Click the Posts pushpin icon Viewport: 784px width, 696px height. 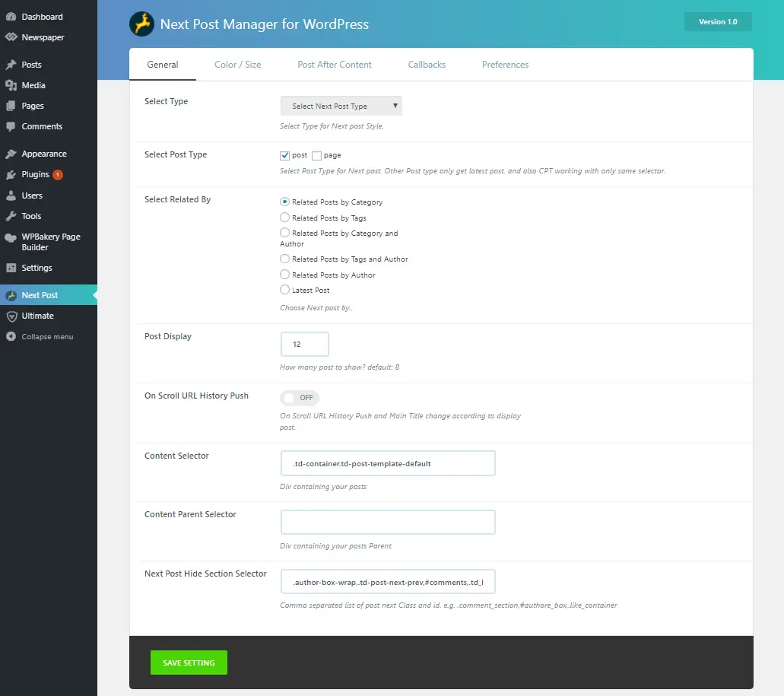pyautogui.click(x=11, y=65)
